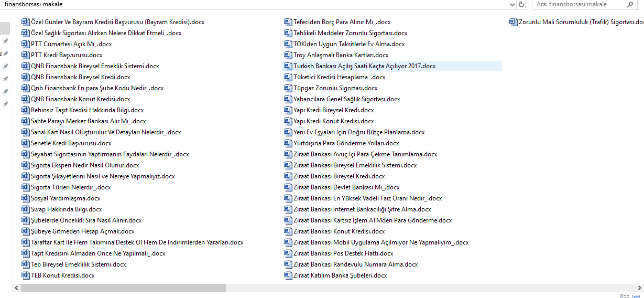Select 'Yeni Ev Eşyaları İçin Doğru Bütçe Planlama.docx'
644x298 pixels.
pos(359,132)
